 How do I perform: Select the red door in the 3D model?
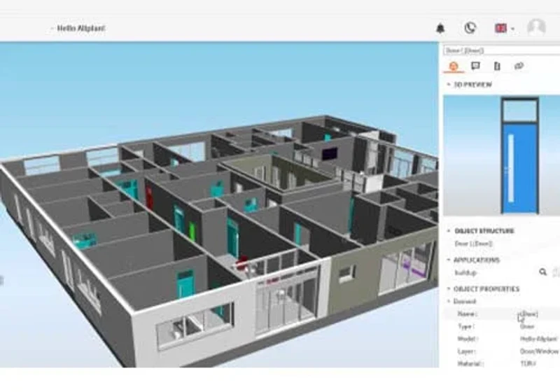149,198
